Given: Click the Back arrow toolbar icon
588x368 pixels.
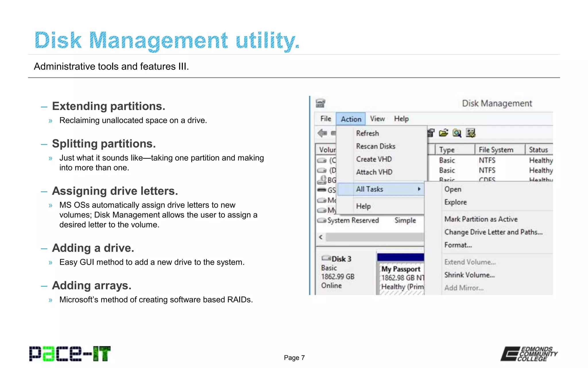Looking at the screenshot, I should [x=322, y=133].
